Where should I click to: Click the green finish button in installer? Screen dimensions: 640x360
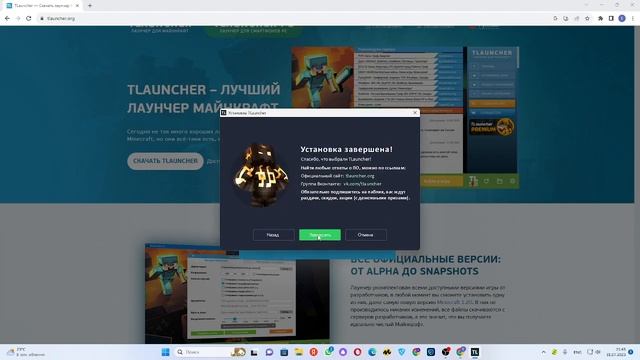[320, 235]
